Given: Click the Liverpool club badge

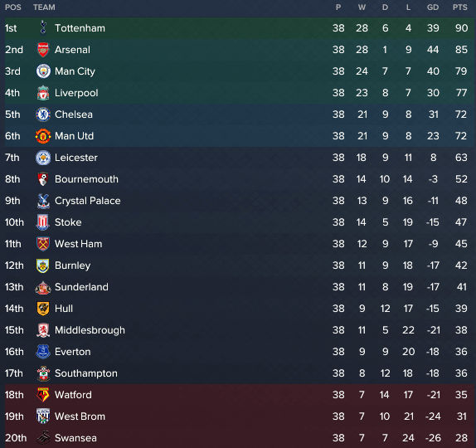Looking at the screenshot, I should [43, 93].
